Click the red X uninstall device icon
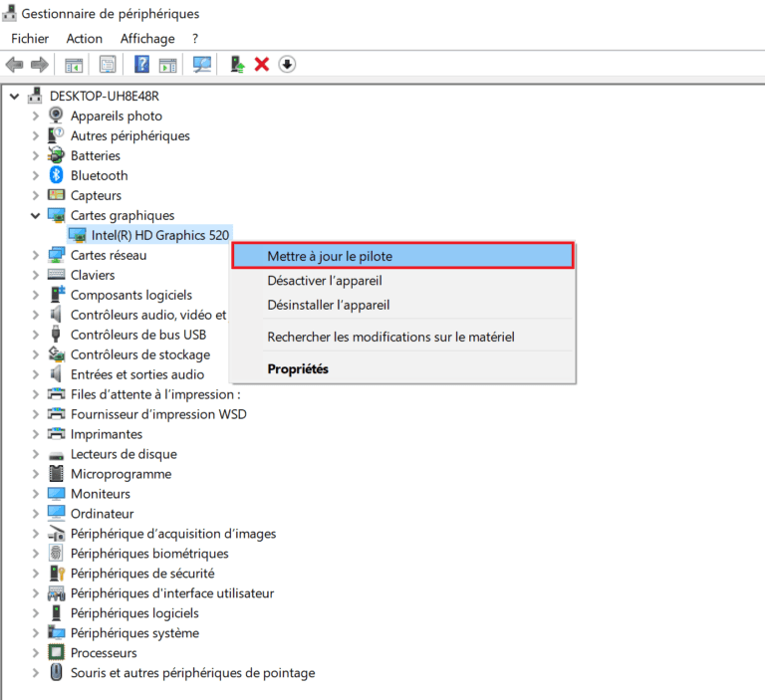 click(262, 65)
